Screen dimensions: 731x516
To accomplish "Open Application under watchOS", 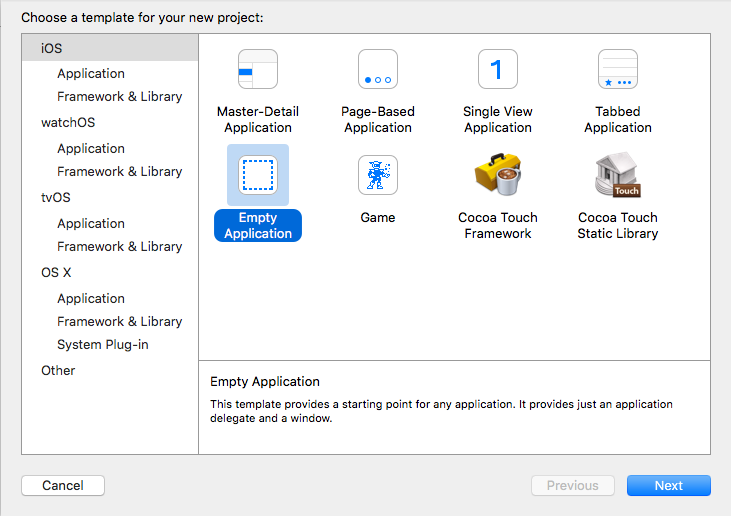I will point(91,148).
